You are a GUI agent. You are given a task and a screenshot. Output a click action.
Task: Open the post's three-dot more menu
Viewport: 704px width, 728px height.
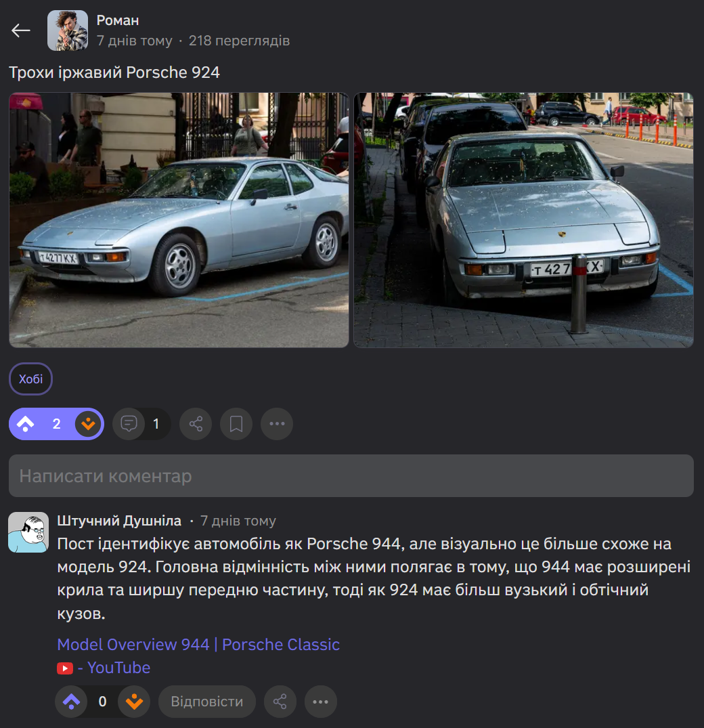[277, 423]
